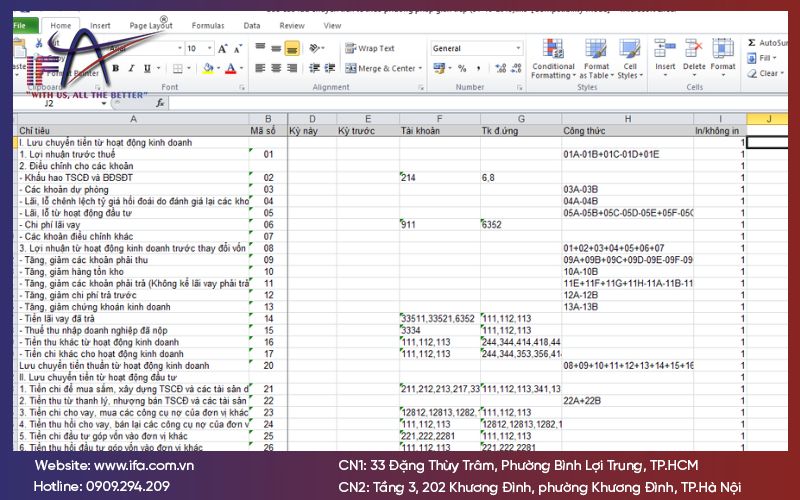Align text left icon
800x500 pixels.
(x=260, y=68)
